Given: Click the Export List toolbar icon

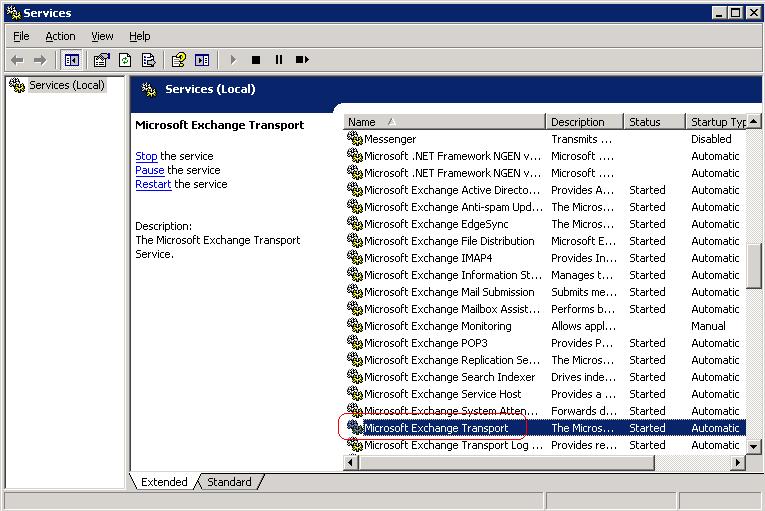Looking at the screenshot, I should [148, 60].
